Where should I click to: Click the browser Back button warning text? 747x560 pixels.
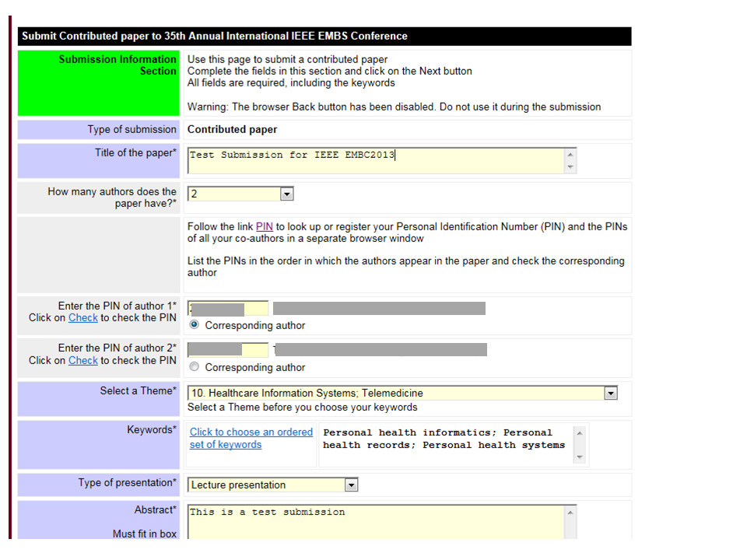tap(394, 107)
